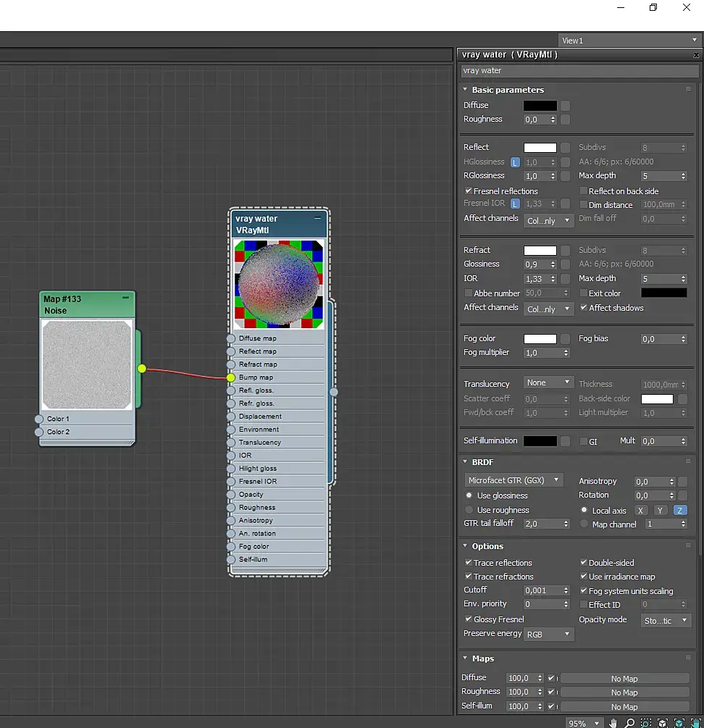Select Map channel radio button
704x728 pixels.
click(x=584, y=524)
